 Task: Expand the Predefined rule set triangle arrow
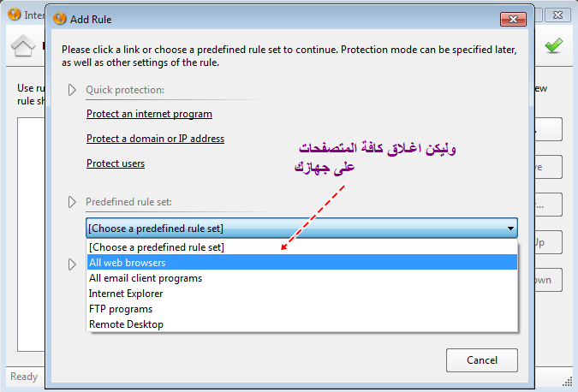72,202
